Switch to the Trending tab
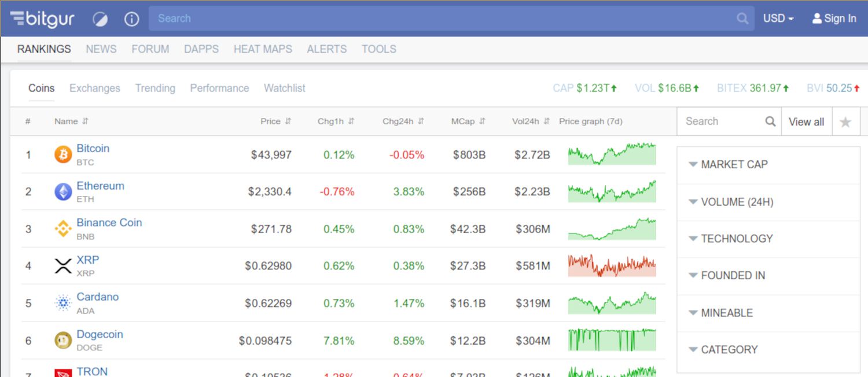 155,88
